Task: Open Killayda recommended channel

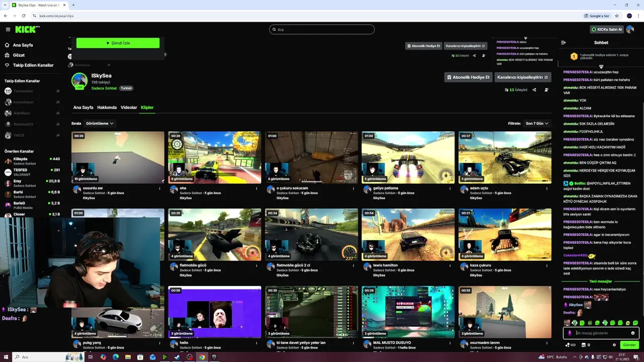Action: (x=32, y=161)
